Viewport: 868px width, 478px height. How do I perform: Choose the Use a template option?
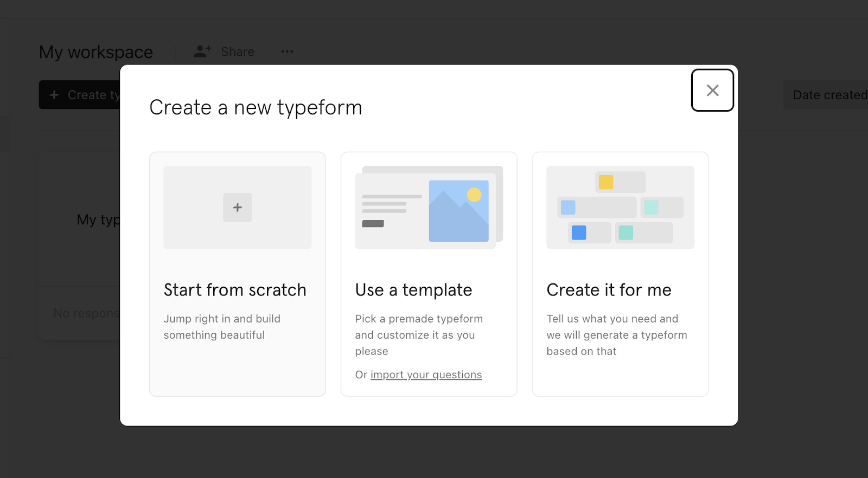point(429,274)
